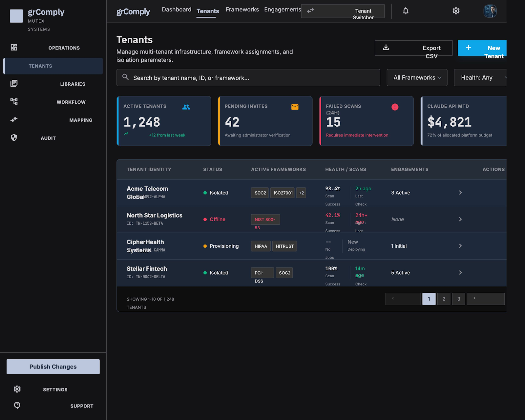The image size is (525, 420).
Task: Open North Star Logistics row chevron
Action: click(460, 219)
